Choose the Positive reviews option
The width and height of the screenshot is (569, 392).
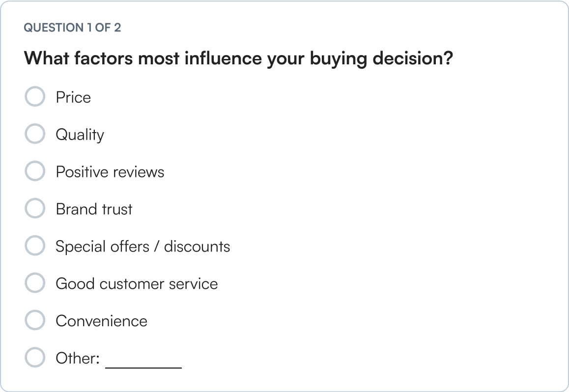pyautogui.click(x=35, y=171)
